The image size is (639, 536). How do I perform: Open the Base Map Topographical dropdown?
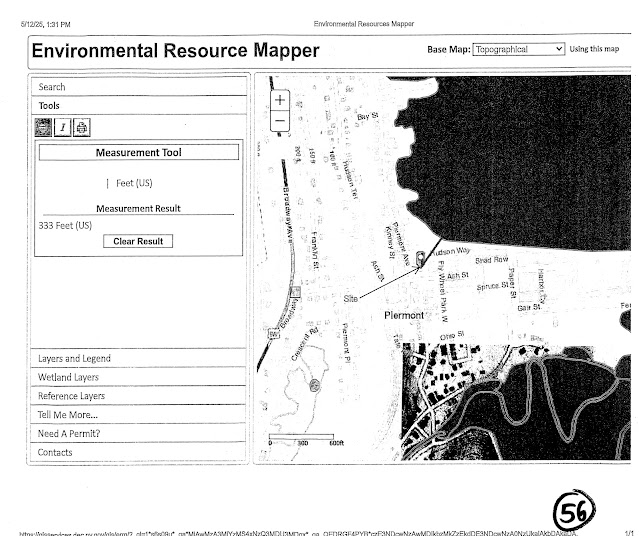(x=518, y=49)
